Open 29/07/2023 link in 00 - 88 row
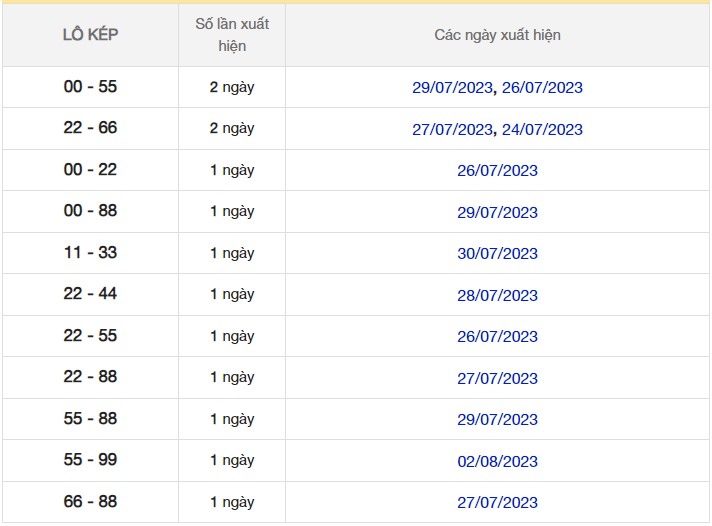 click(497, 213)
